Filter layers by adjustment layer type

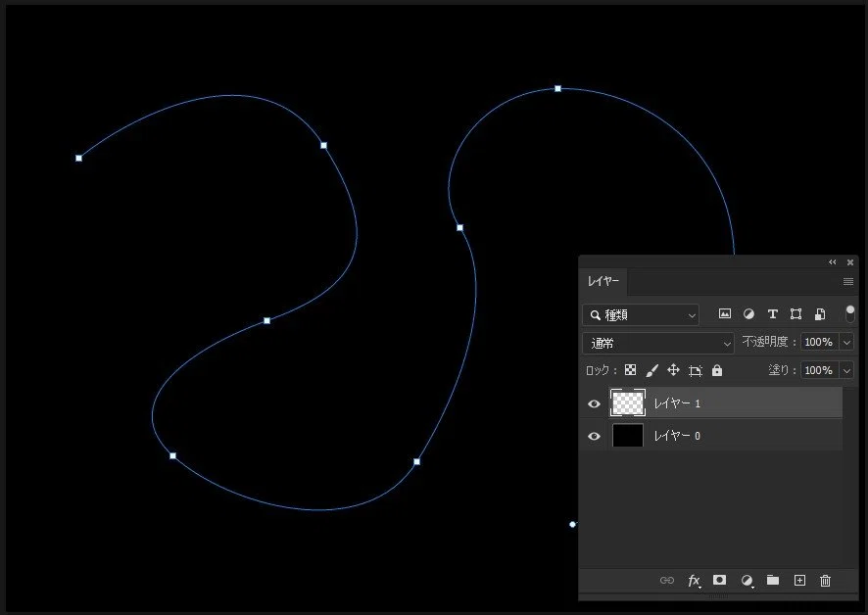coord(748,314)
